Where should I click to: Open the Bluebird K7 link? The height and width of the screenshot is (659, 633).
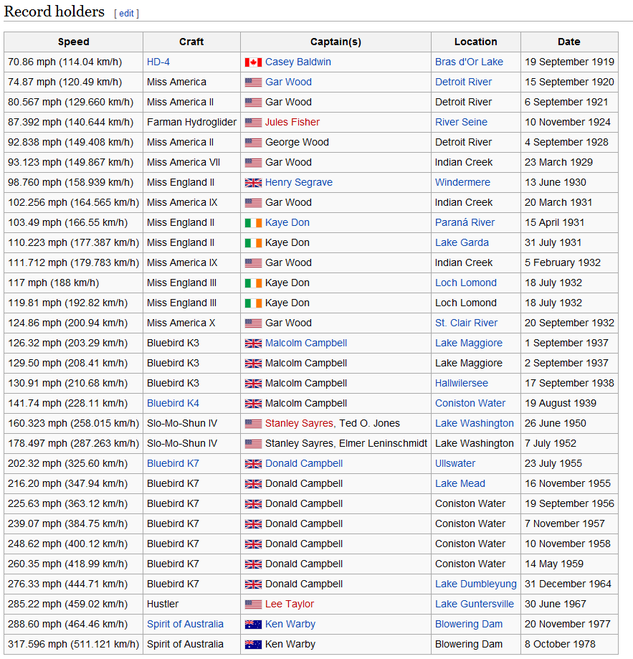[x=173, y=464]
